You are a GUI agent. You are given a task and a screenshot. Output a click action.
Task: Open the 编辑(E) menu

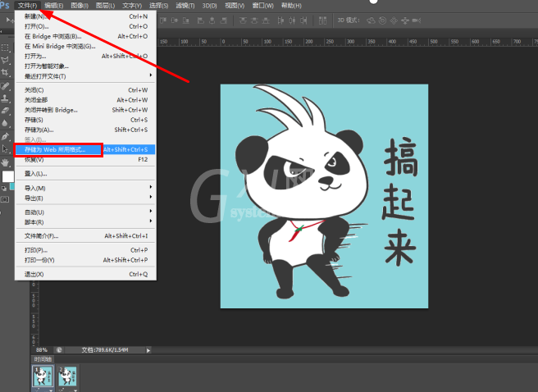point(53,6)
